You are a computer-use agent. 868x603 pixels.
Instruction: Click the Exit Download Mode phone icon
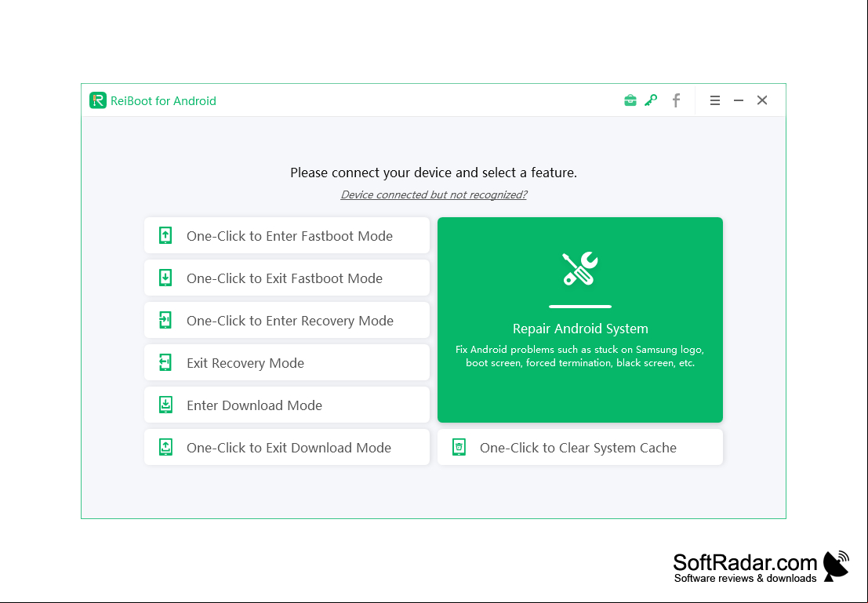[x=165, y=447]
